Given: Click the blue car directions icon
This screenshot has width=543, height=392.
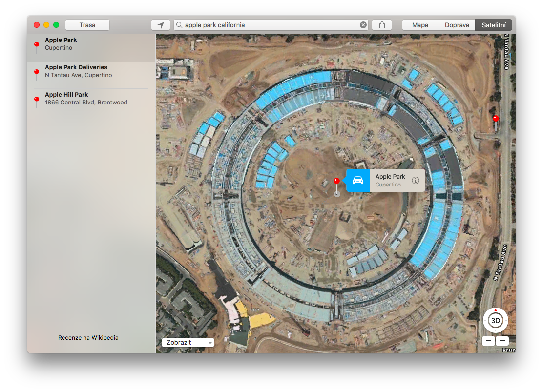Looking at the screenshot, I should coord(358,181).
